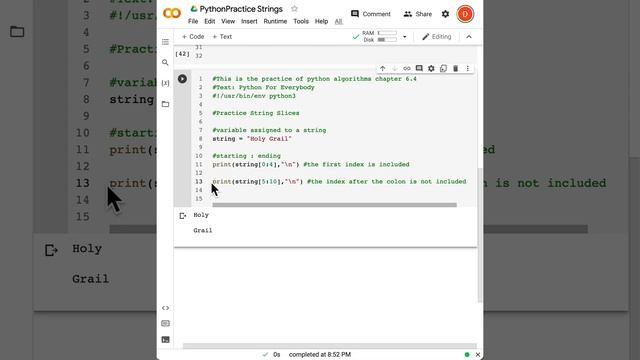Move the cell down
Viewport: 640px width, 360px height.
[x=395, y=69]
